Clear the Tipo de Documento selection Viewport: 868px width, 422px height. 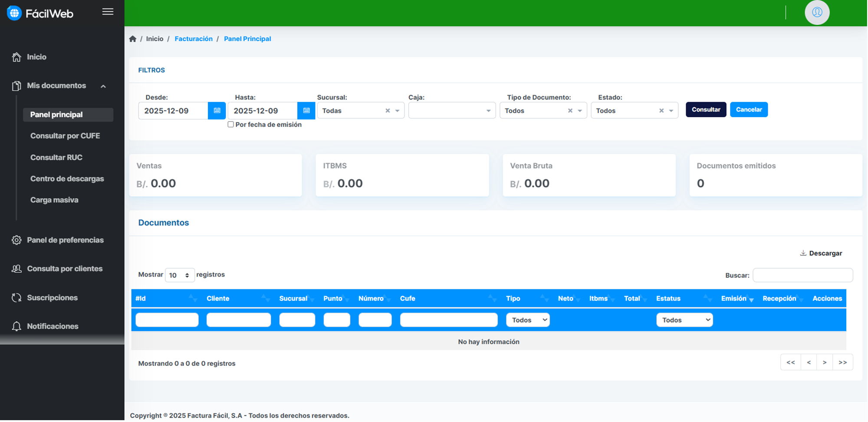570,111
